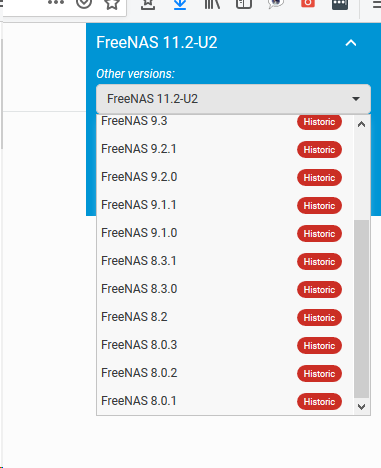Click the scroll-up arrow of the version list
The width and height of the screenshot is (381, 468).
361,125
